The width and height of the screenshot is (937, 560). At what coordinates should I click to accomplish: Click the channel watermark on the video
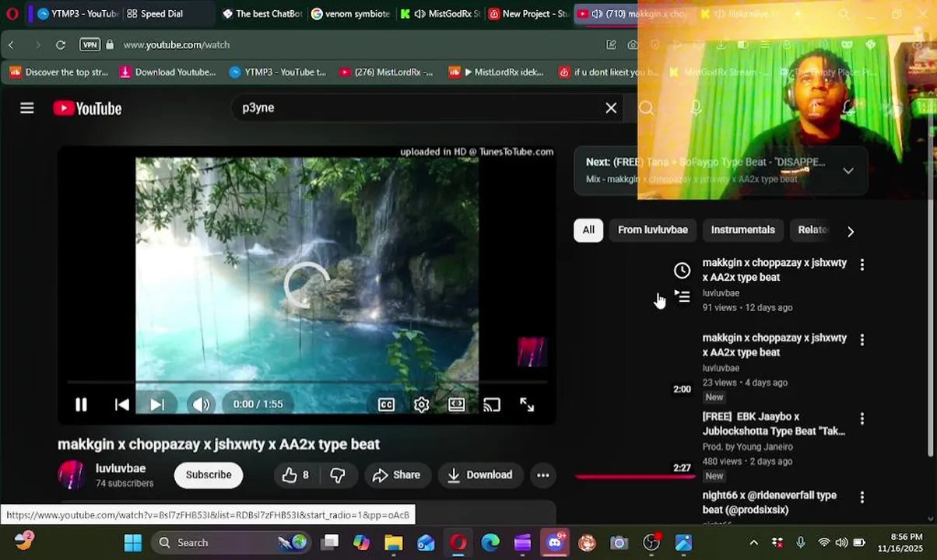point(532,352)
